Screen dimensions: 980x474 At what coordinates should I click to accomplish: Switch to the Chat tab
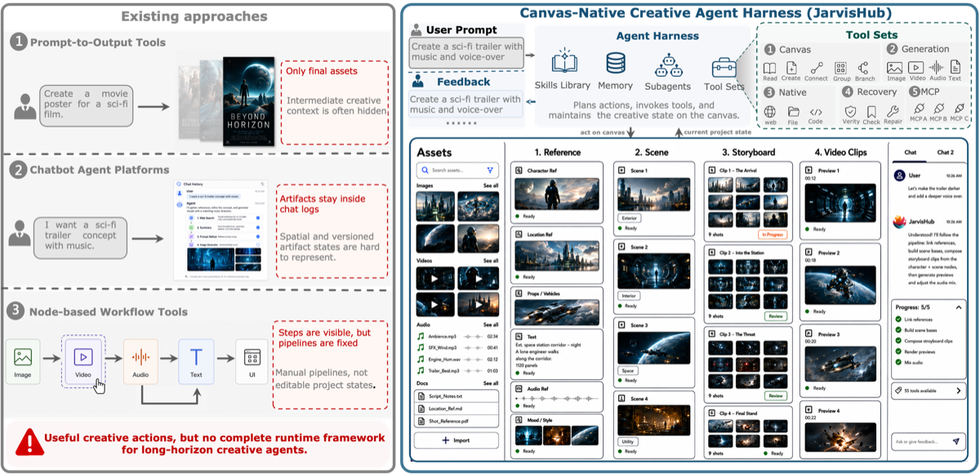tap(910, 152)
